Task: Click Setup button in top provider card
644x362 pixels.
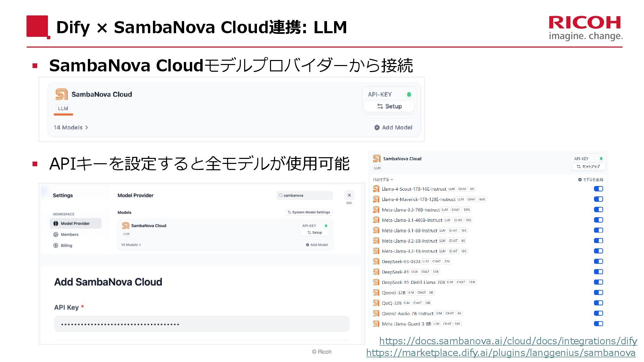Action: [389, 106]
